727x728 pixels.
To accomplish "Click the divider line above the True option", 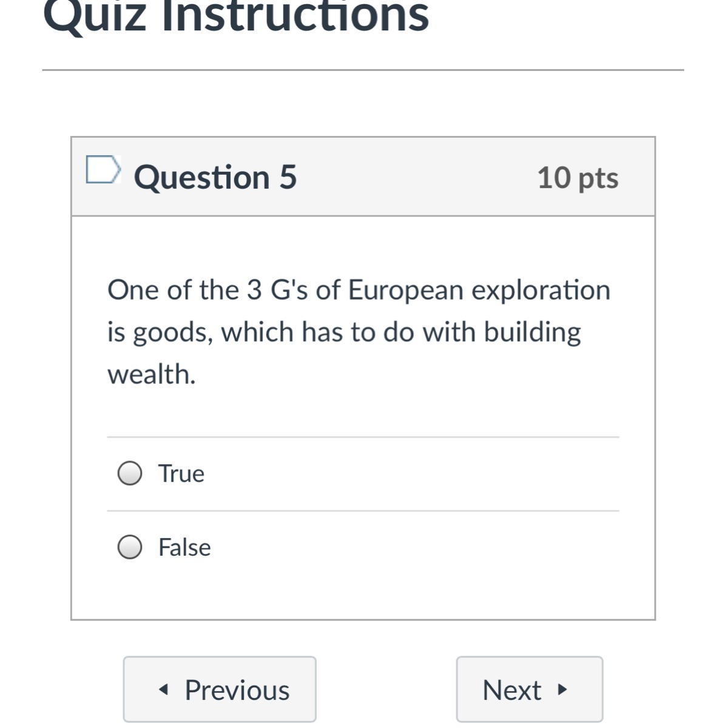I will coord(363,437).
